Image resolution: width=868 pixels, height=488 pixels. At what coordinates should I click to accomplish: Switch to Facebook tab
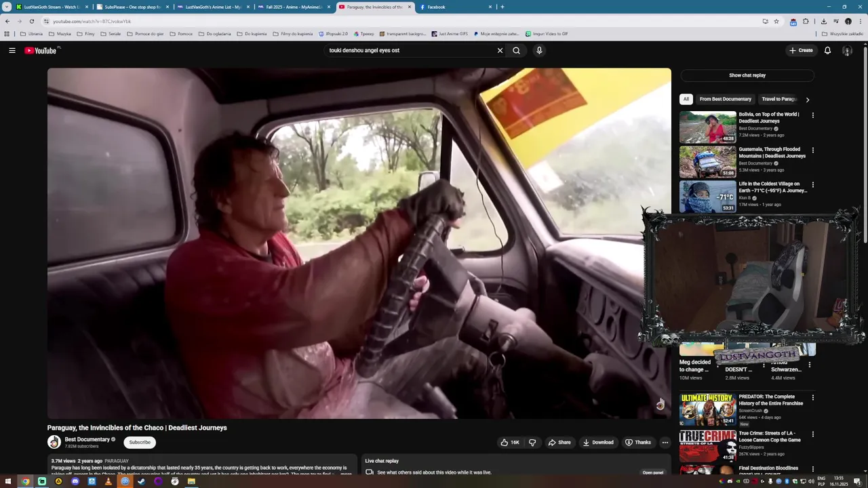tap(454, 7)
